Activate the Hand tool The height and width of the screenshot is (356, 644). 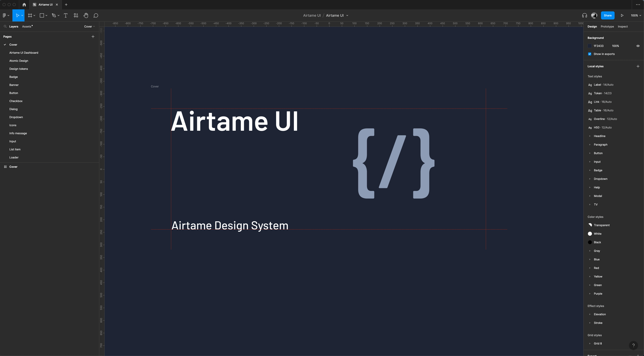click(86, 15)
